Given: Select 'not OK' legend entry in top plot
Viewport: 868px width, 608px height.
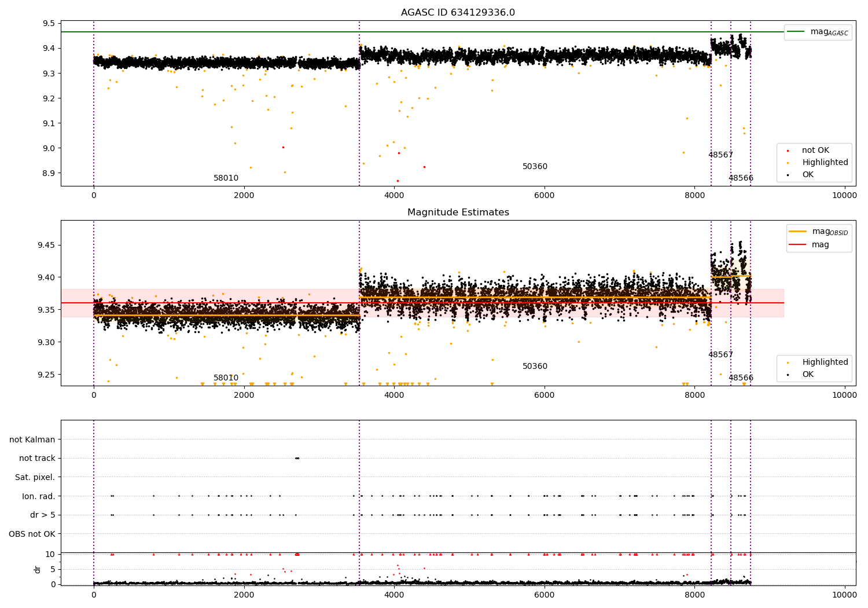Looking at the screenshot, I should click(815, 151).
